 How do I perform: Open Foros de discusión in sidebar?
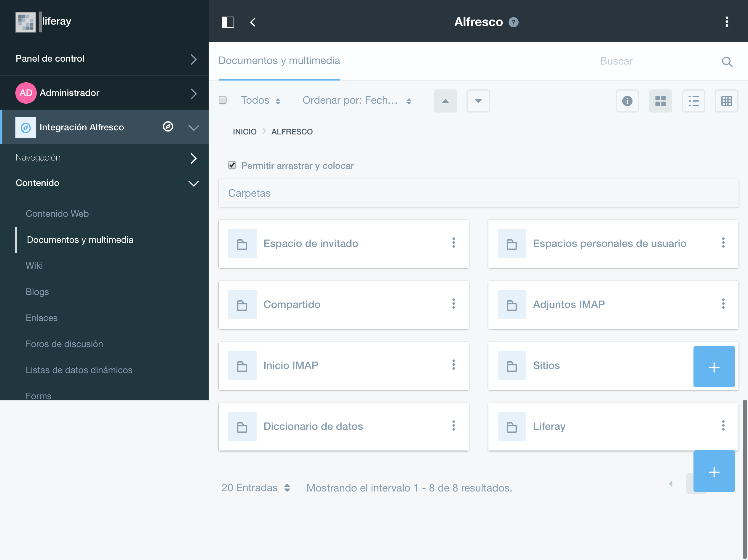pos(64,344)
